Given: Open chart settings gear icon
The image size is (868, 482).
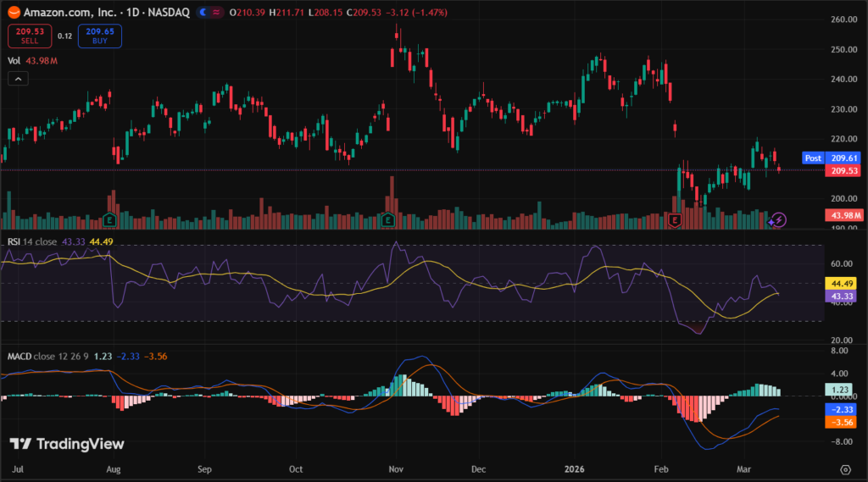Looking at the screenshot, I should [x=845, y=468].
